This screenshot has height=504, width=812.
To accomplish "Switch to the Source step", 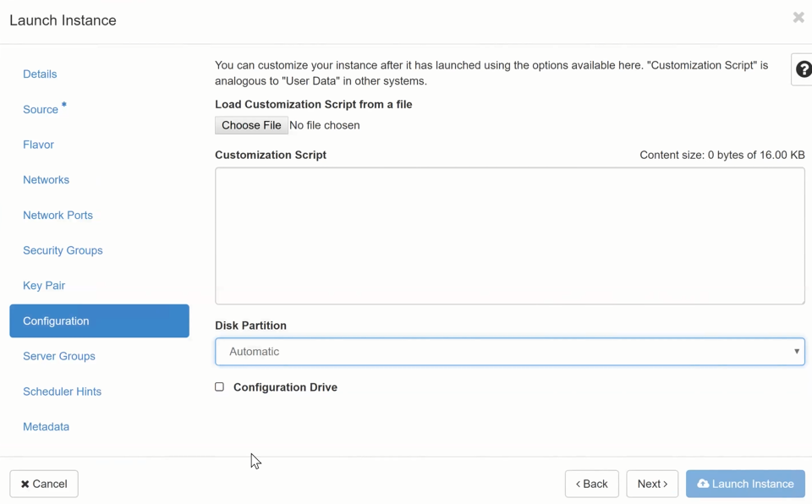I will 41,110.
